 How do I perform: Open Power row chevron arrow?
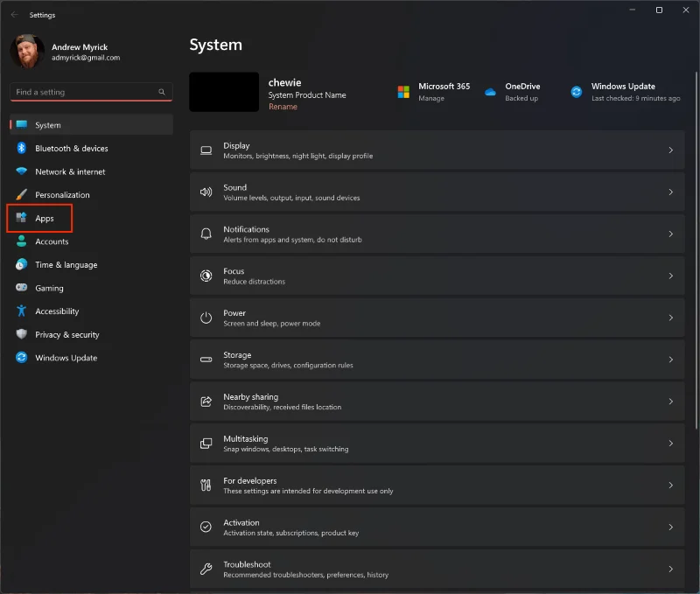(x=670, y=318)
